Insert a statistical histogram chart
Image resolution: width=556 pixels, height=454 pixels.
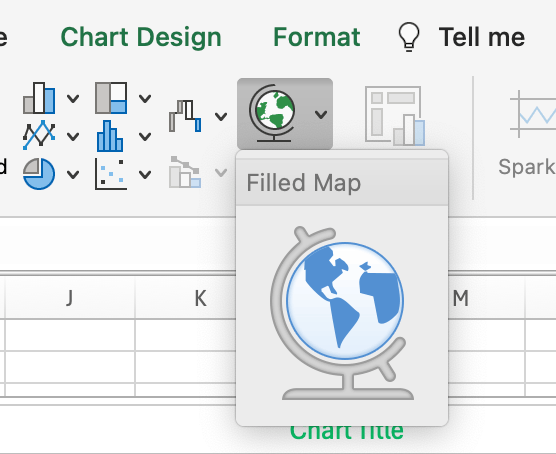coord(110,136)
